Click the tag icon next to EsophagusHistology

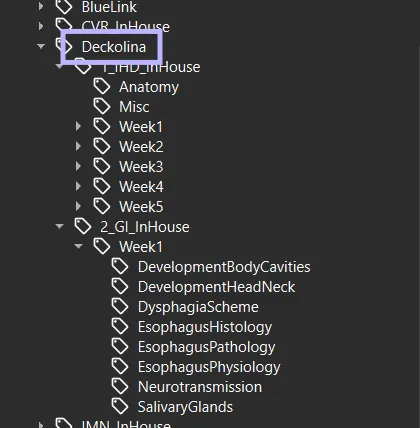(120, 326)
